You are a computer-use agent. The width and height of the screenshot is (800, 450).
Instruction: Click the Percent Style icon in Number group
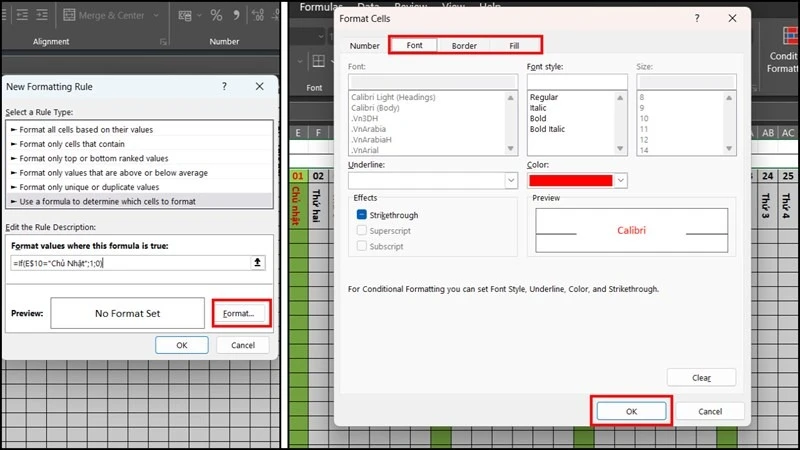tap(216, 15)
